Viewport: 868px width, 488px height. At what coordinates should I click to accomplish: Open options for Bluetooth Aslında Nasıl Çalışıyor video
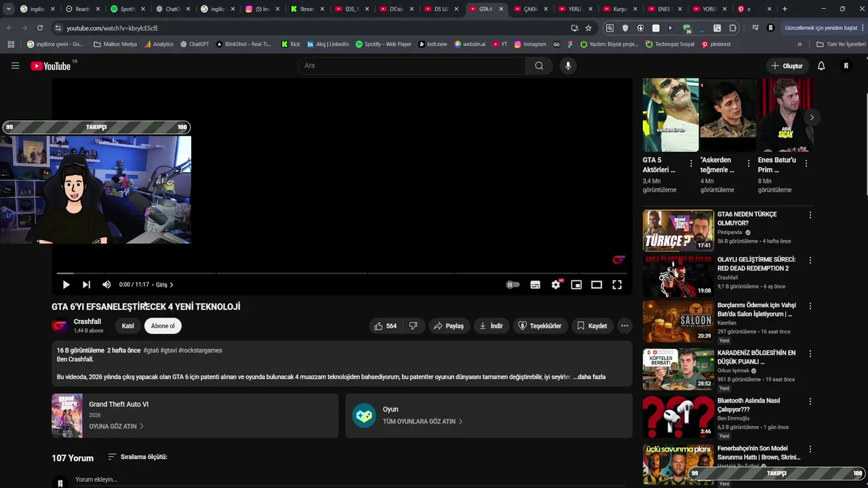tap(810, 401)
